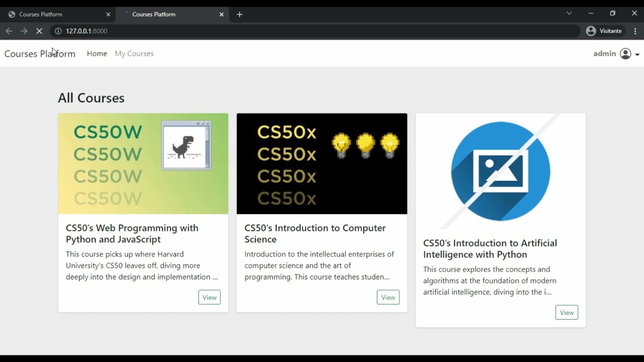
Task: Close the second Courses Platform tab
Action: pyautogui.click(x=221, y=15)
